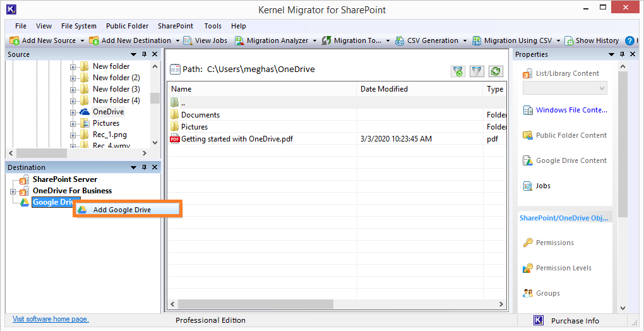Click the green refresh icon above file list

click(x=496, y=71)
